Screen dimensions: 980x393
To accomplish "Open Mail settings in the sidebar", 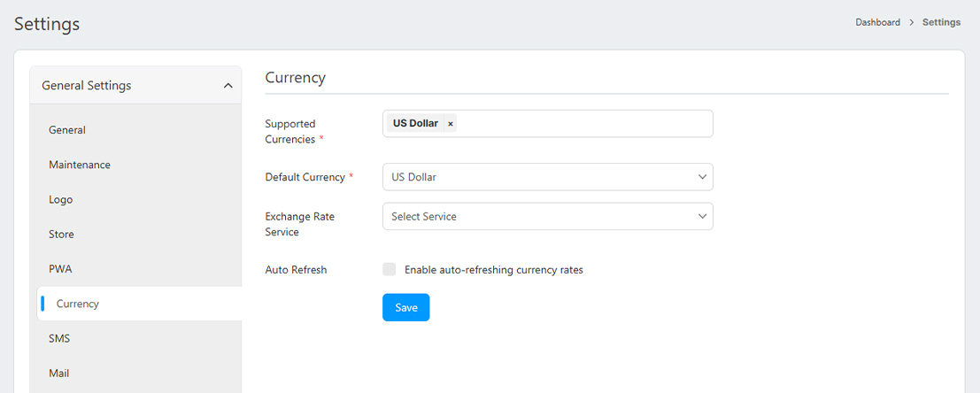I will tap(59, 374).
